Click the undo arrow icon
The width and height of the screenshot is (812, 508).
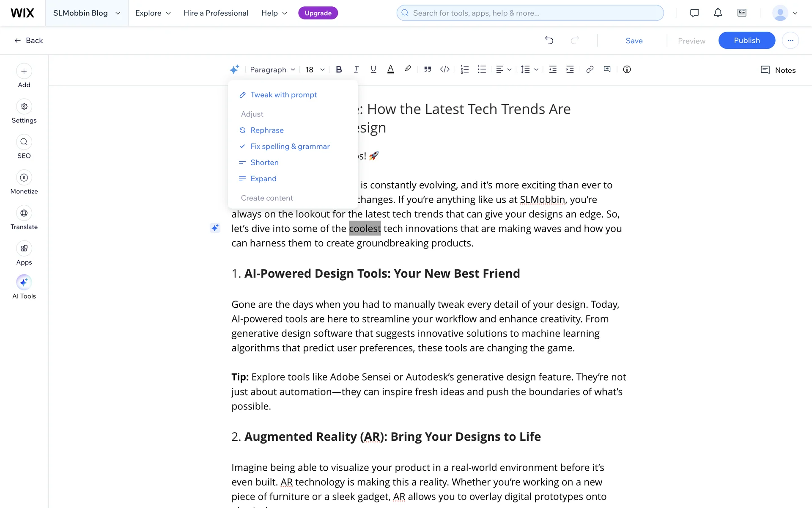tap(549, 40)
